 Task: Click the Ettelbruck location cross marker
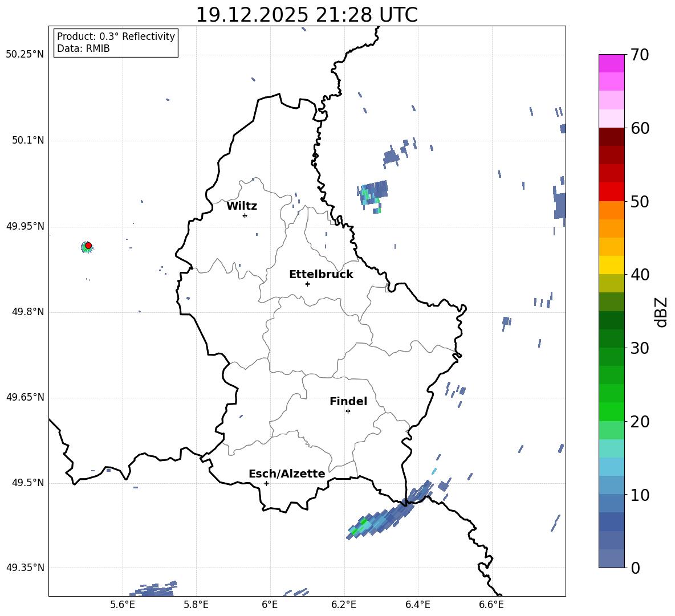[x=307, y=284]
